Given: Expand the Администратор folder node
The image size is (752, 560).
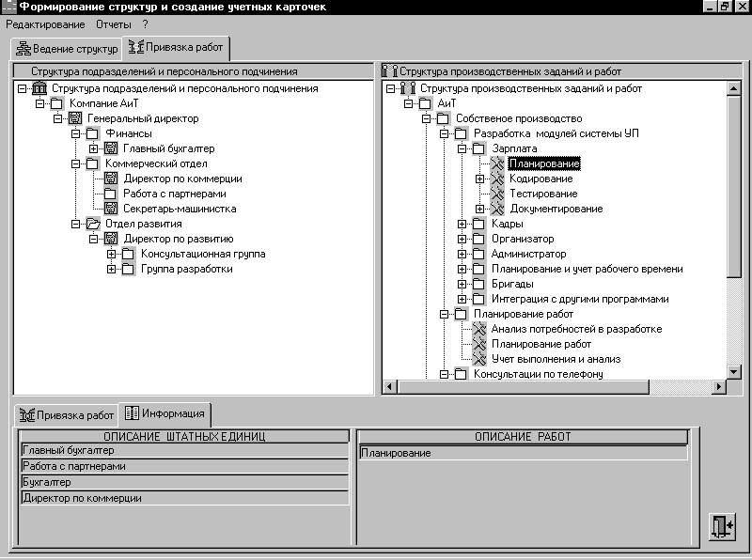Looking at the screenshot, I should pyautogui.click(x=462, y=254).
